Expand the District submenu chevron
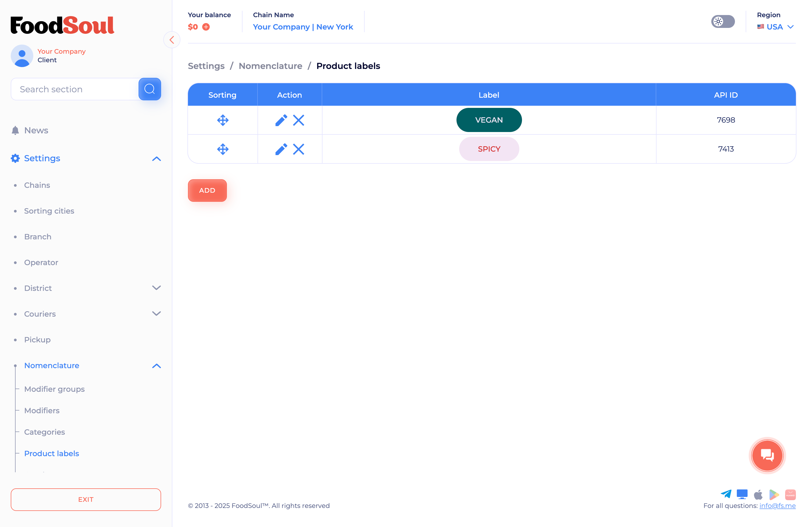The image size is (812, 527). coord(156,288)
